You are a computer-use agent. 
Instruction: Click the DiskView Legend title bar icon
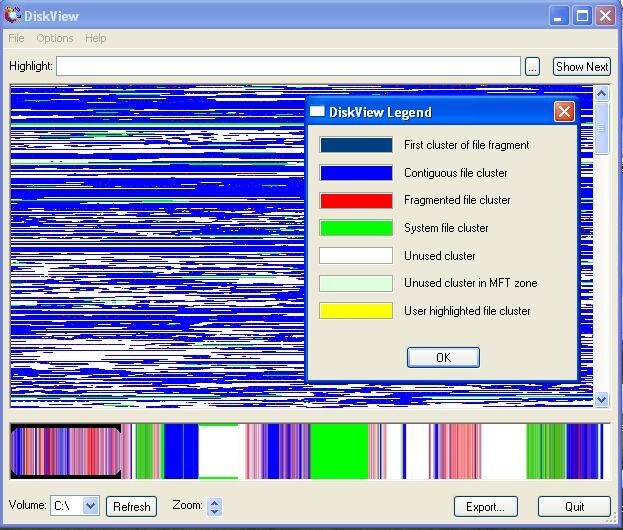pos(317,111)
